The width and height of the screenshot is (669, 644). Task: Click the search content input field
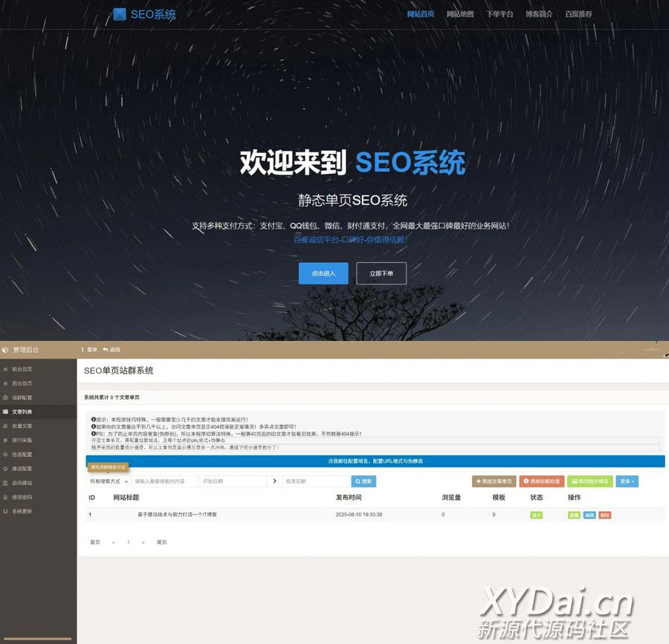[x=164, y=481]
